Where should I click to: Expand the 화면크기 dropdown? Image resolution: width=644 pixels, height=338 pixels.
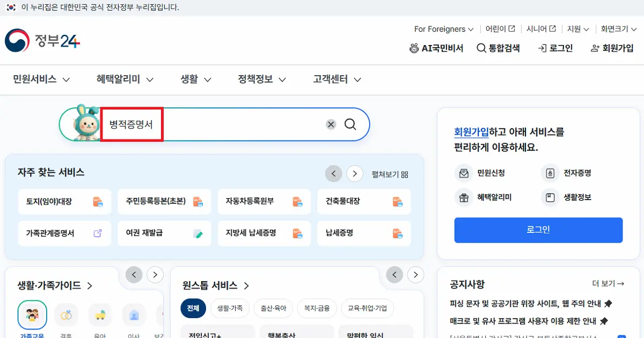(619, 29)
